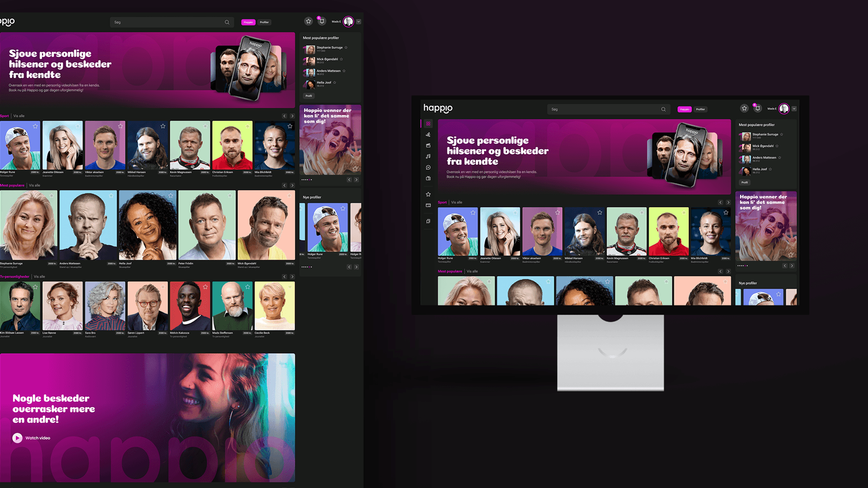Open notifications bell in monitor view header
The image size is (868, 488).
[758, 108]
